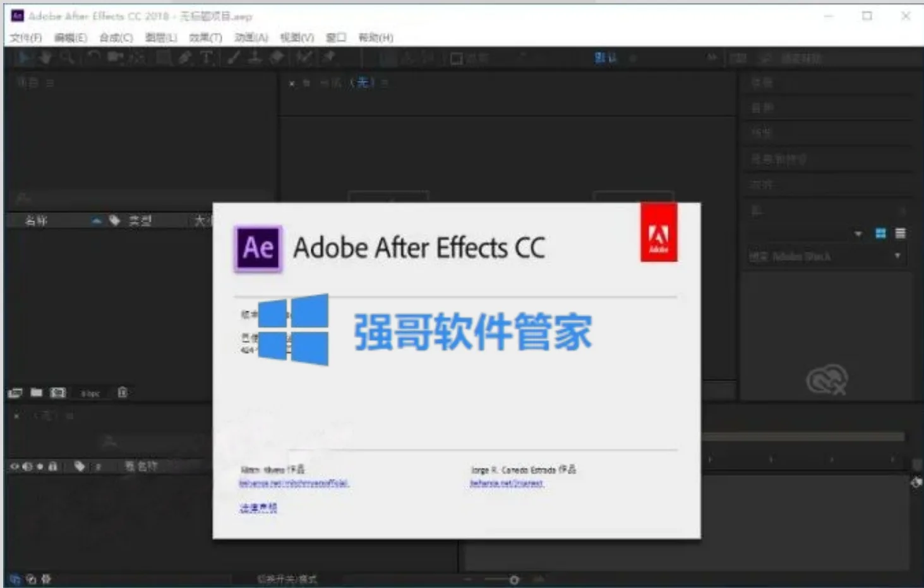Delete selected project item with trash icon
The image size is (924, 588).
(x=123, y=393)
